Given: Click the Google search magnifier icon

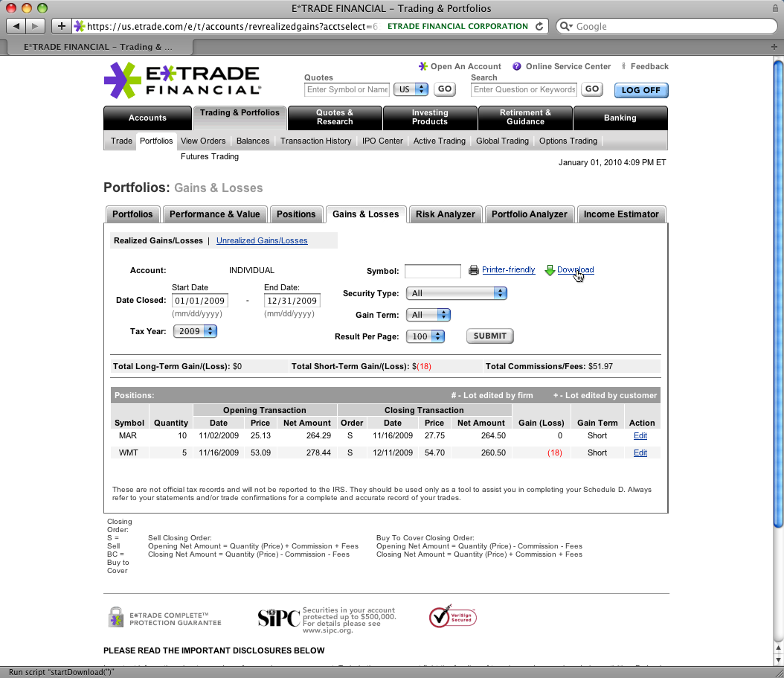Looking at the screenshot, I should point(565,26).
